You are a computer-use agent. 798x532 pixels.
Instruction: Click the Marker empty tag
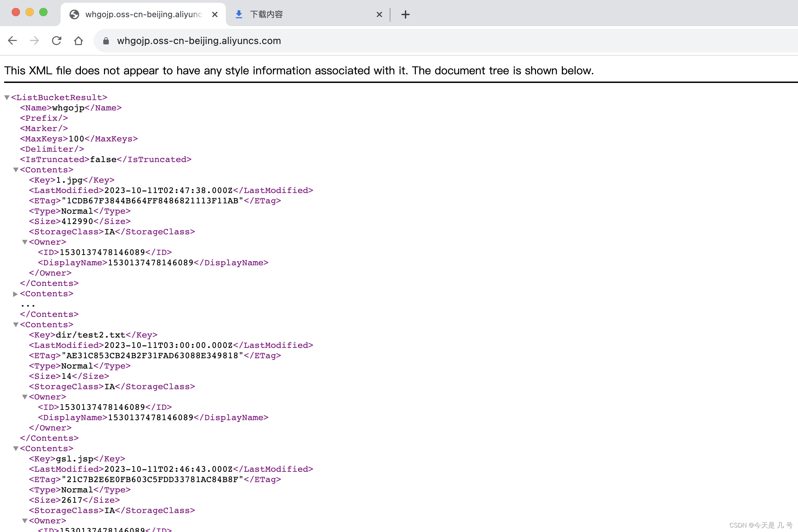[44, 129]
